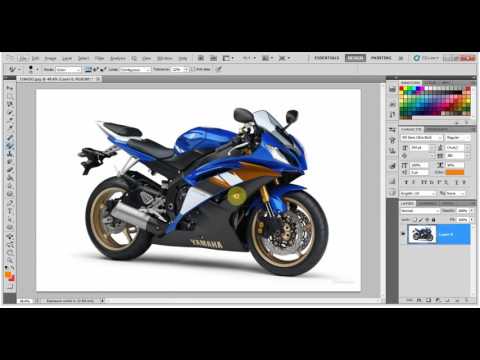This screenshot has height=360, width=480.
Task: Hide the layer with eye icon
Action: tap(403, 234)
